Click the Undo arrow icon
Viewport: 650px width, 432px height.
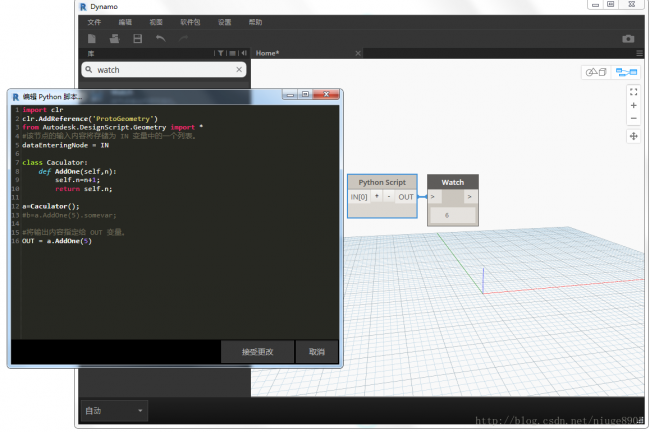pyautogui.click(x=160, y=38)
